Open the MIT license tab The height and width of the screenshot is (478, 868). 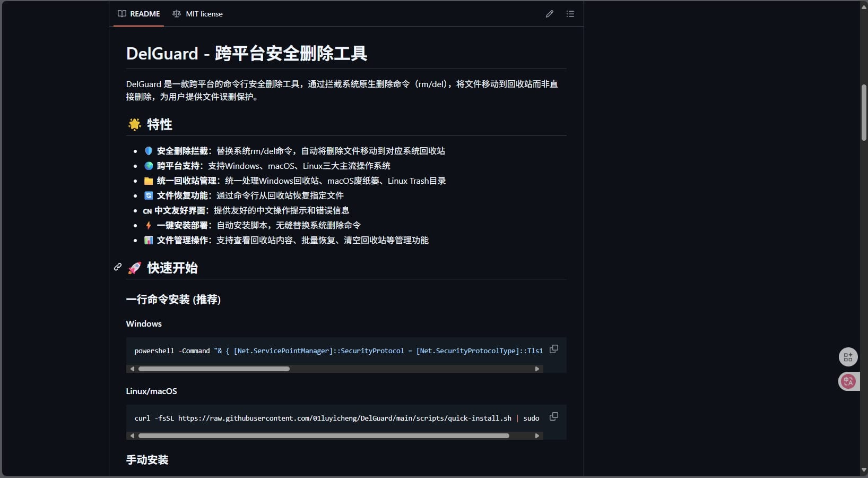pos(204,14)
